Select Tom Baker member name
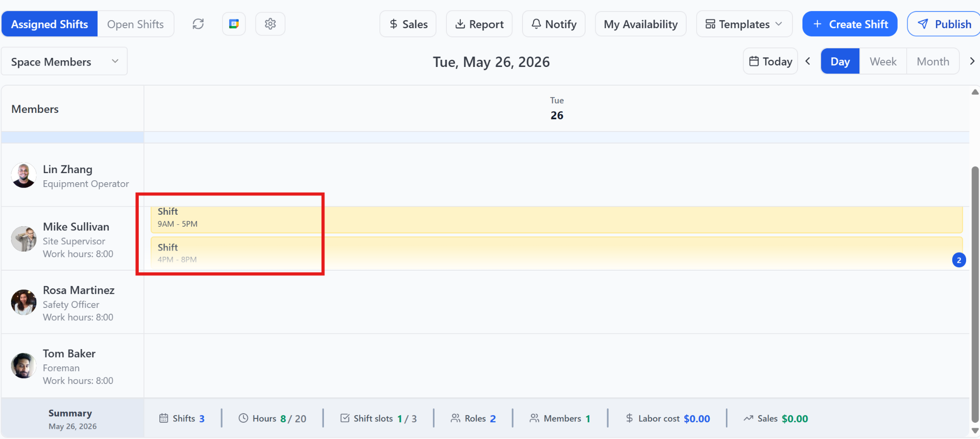 coord(69,353)
